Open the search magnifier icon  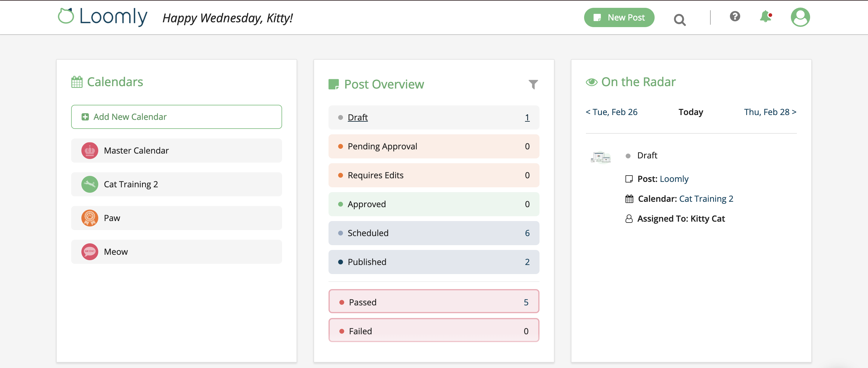pyautogui.click(x=680, y=20)
